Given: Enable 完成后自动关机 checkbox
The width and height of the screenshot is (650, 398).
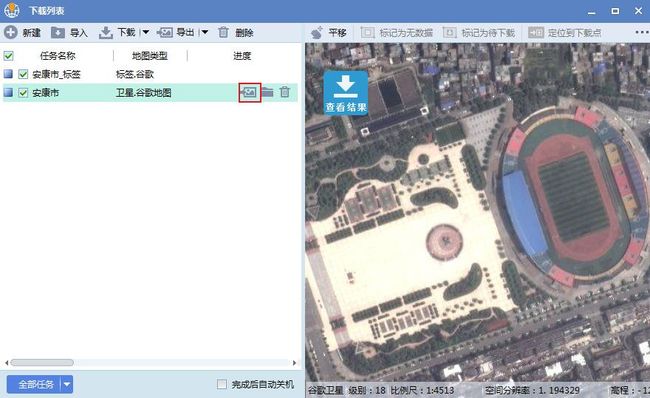Looking at the screenshot, I should pos(222,384).
